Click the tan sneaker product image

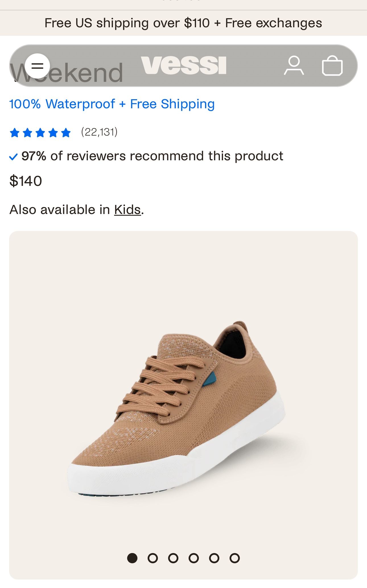[176, 409]
